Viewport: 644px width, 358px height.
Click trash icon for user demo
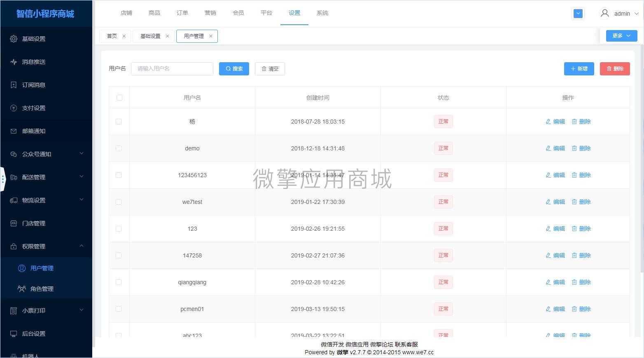coord(574,148)
